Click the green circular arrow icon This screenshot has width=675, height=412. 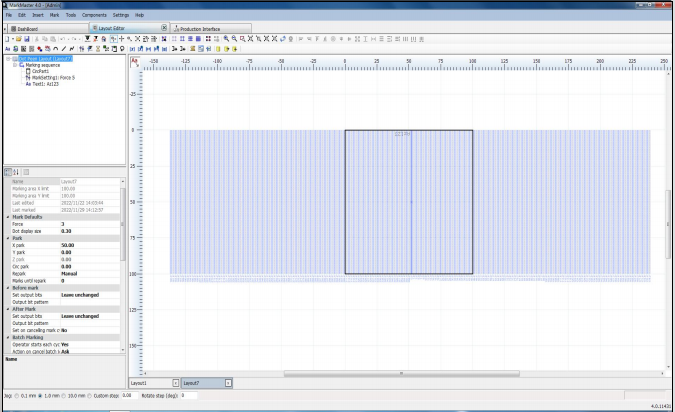tap(15, 49)
